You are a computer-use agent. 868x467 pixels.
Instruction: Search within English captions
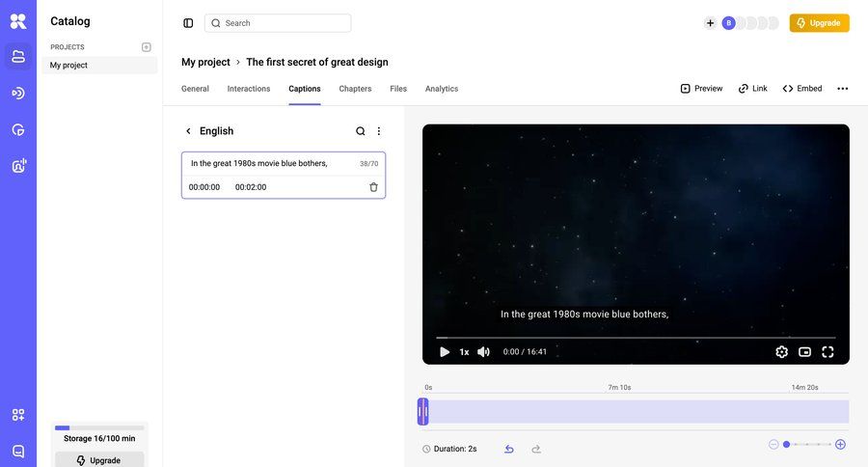point(361,131)
